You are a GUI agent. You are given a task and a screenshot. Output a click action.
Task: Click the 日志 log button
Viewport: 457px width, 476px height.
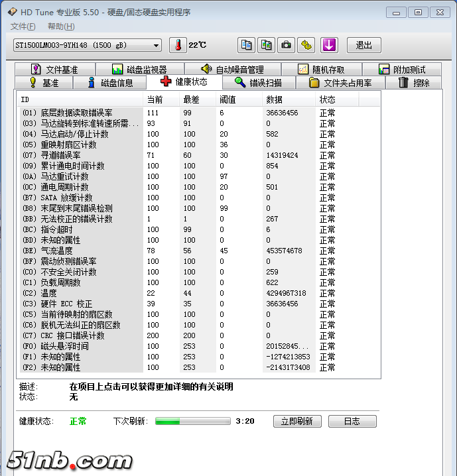352,421
